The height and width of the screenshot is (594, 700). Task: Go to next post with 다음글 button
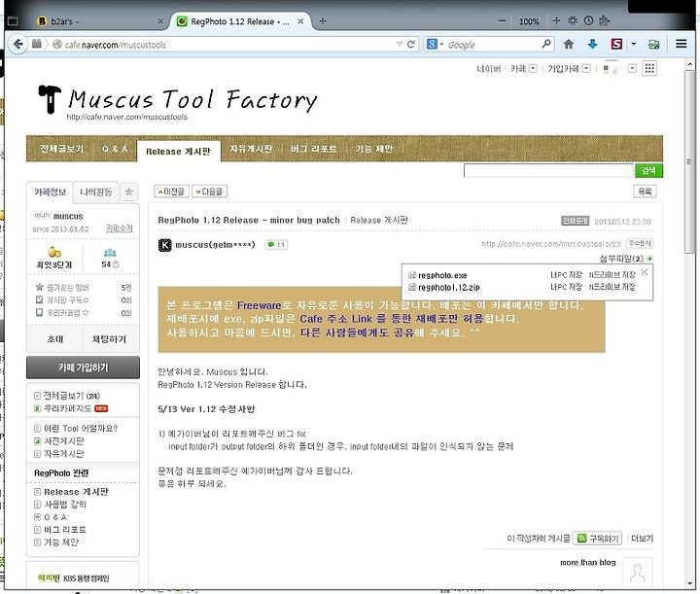pos(209,192)
